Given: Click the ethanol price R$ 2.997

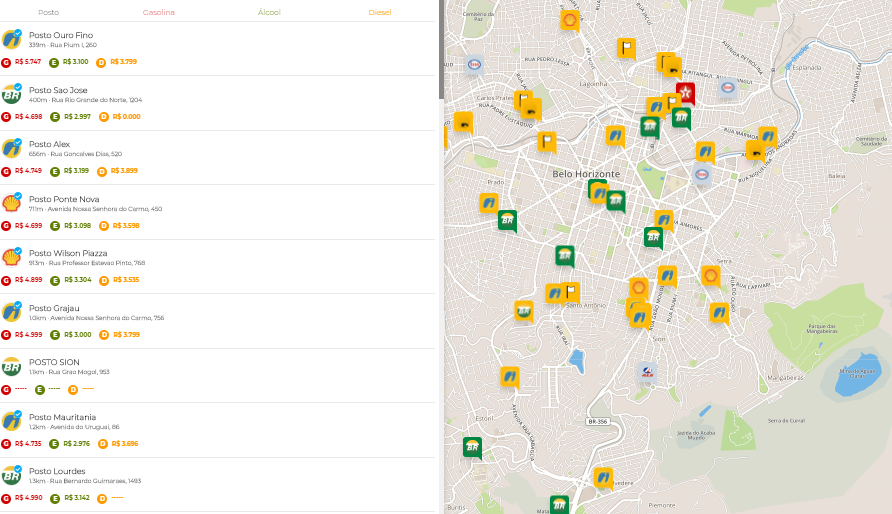Looking at the screenshot, I should 77,117.
